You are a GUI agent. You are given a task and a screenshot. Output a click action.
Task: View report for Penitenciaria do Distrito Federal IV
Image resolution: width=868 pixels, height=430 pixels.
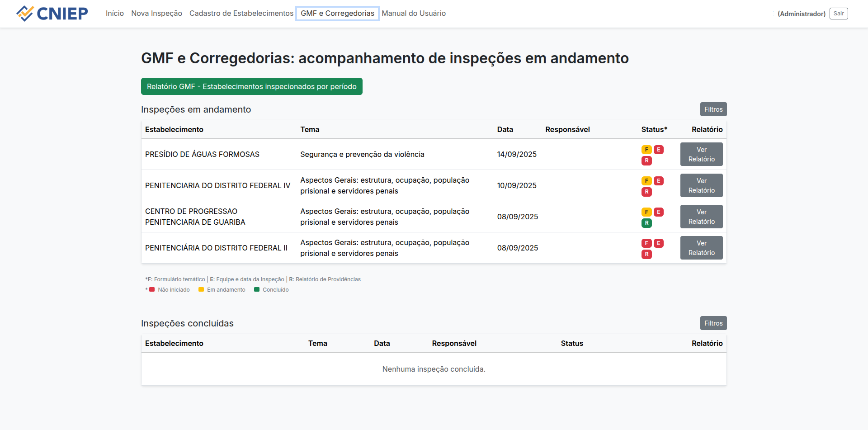click(x=702, y=185)
